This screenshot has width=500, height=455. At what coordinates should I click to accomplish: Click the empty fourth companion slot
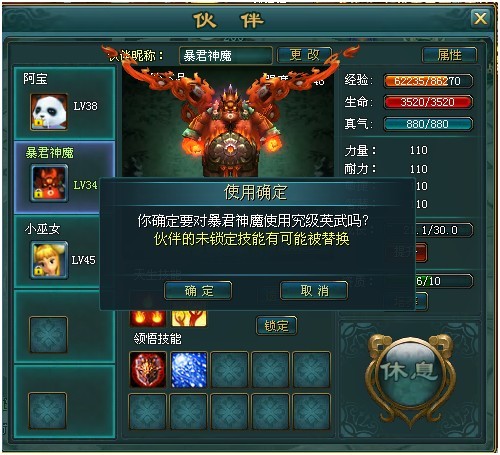coord(49,335)
